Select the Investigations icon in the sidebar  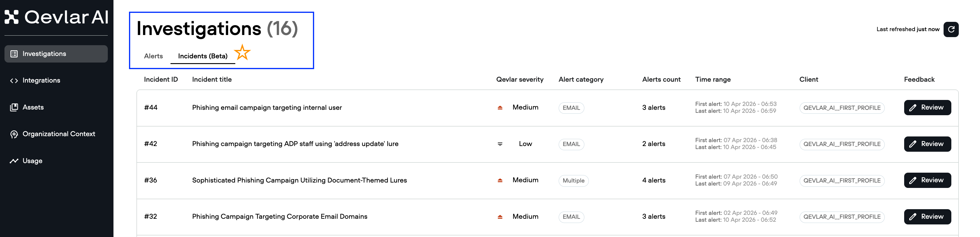click(x=14, y=53)
